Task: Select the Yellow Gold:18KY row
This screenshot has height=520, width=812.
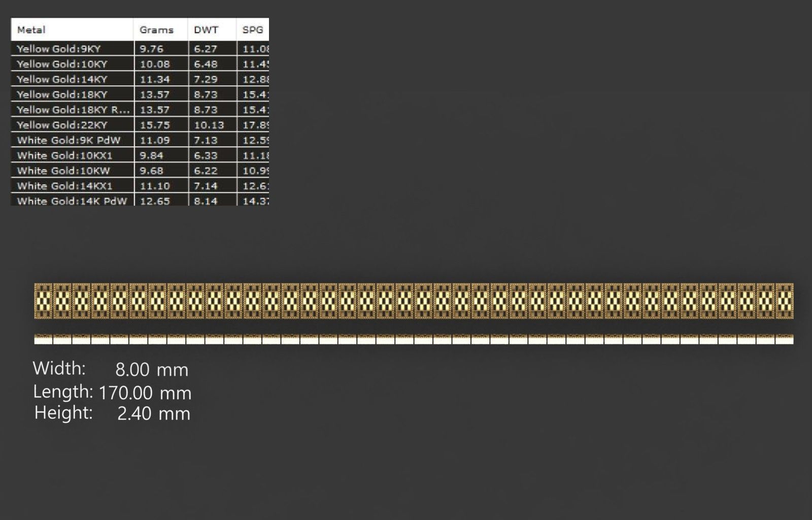Action: pos(140,94)
